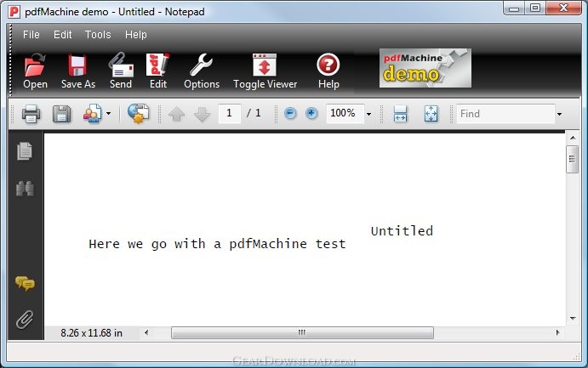
Task: Click the printer icon in the viewer toolbar
Action: 31,113
